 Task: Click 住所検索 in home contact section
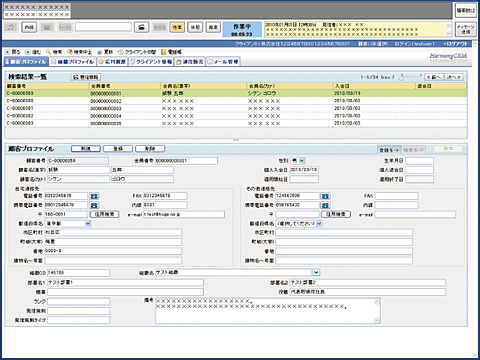[104, 214]
